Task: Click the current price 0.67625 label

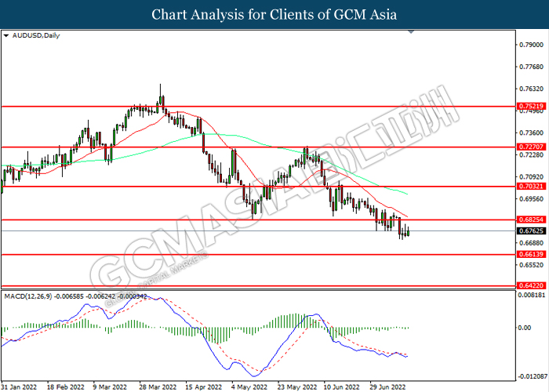Action: (531, 231)
